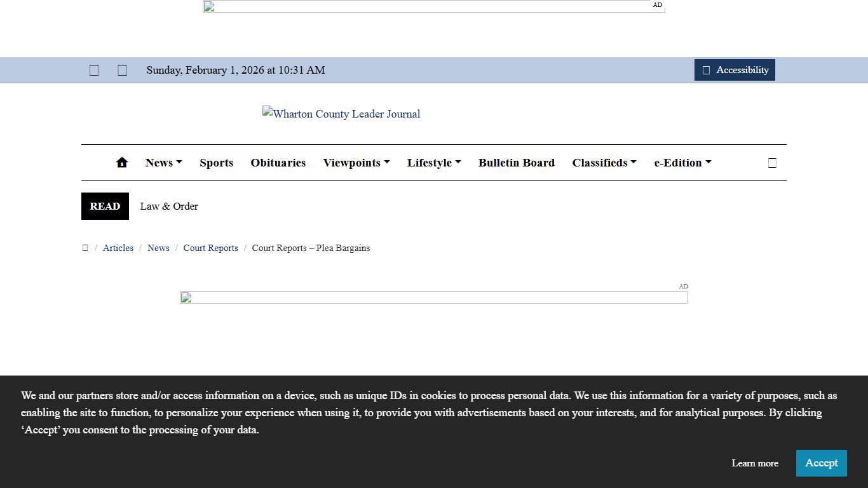Open the e-Edition dropdown menu
This screenshot has width=868, height=488.
coord(682,163)
